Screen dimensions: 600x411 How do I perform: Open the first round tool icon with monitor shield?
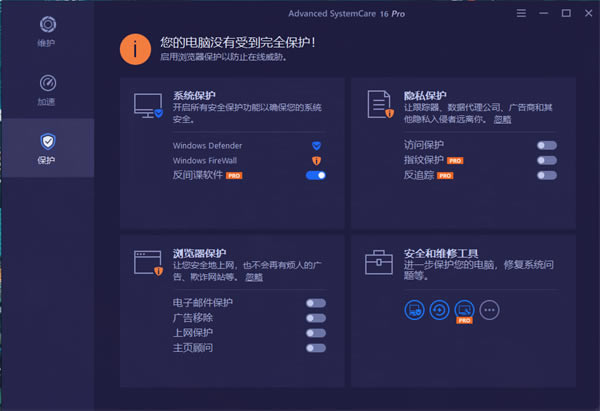(x=414, y=310)
